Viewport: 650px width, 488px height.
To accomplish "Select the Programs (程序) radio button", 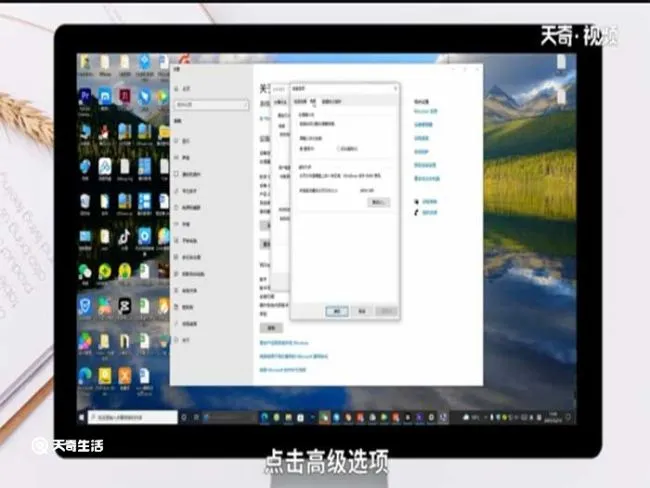I will click(x=307, y=148).
